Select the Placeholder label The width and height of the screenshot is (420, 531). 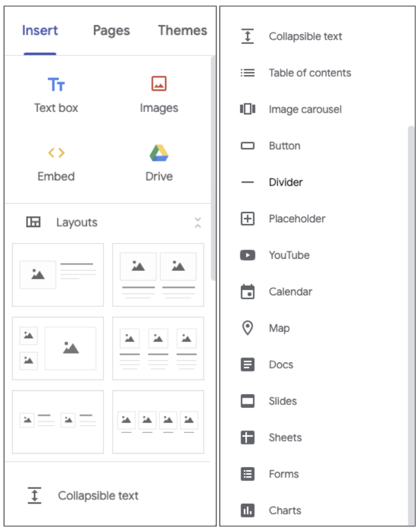coord(297,219)
